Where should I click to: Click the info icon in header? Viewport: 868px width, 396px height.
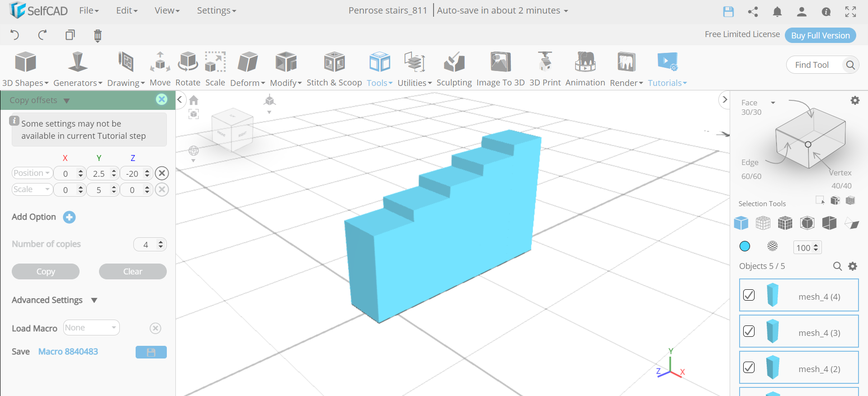point(826,12)
